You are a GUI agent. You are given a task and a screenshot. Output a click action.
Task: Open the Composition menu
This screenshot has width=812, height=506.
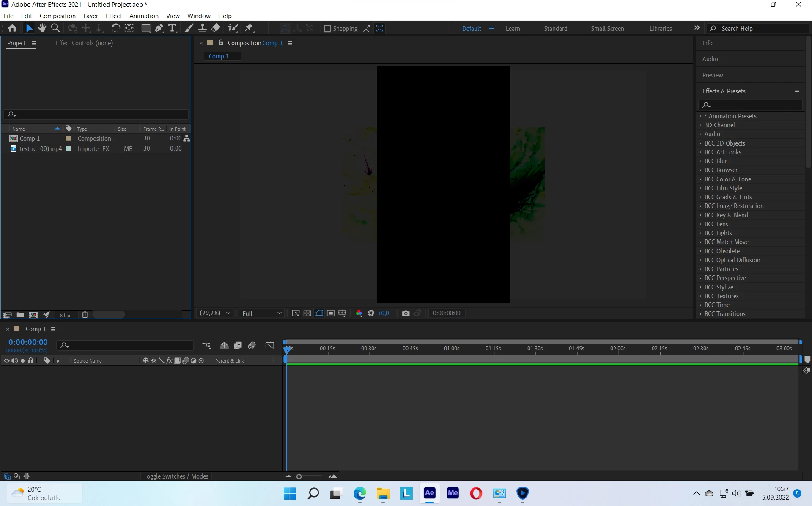pyautogui.click(x=58, y=16)
